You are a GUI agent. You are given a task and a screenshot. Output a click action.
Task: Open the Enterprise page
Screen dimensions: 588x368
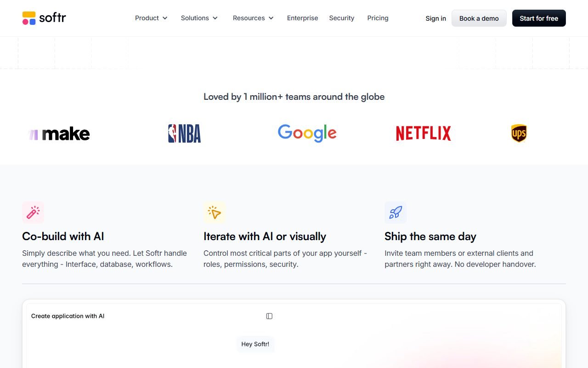click(x=302, y=18)
